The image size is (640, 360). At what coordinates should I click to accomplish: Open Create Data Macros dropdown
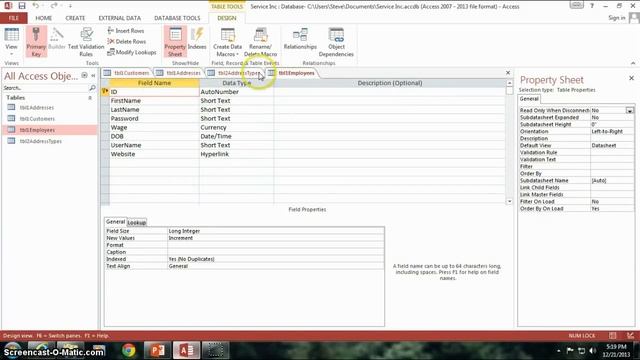[x=227, y=42]
